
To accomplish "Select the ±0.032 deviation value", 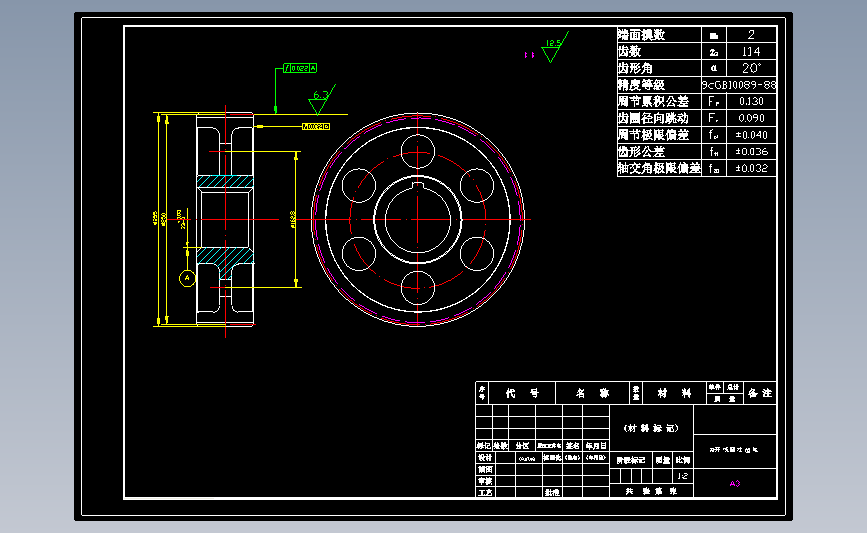I will pyautogui.click(x=751, y=168).
